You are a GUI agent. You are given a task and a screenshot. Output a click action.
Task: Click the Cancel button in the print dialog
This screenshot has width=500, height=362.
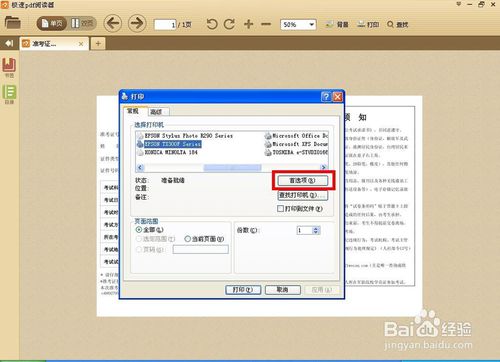(283, 290)
